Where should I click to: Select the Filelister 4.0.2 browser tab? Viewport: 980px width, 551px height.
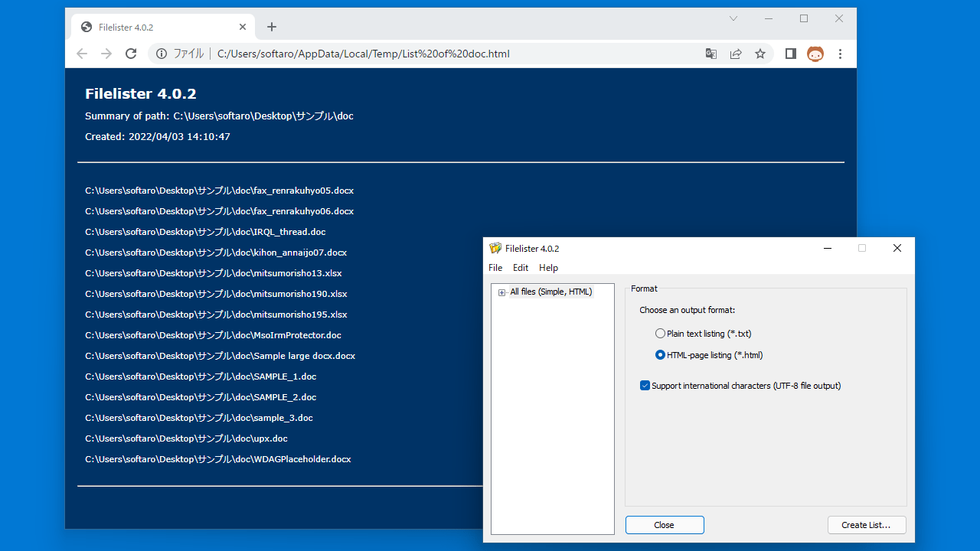point(163,27)
